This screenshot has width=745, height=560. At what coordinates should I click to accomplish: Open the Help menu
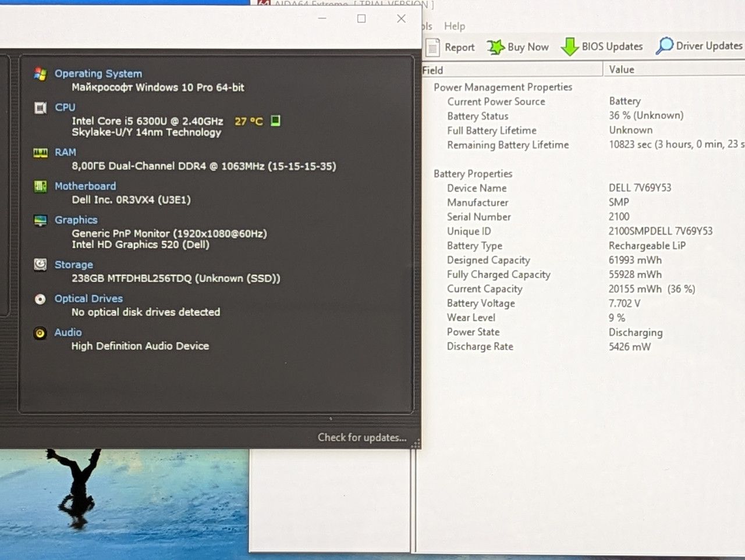(x=455, y=26)
